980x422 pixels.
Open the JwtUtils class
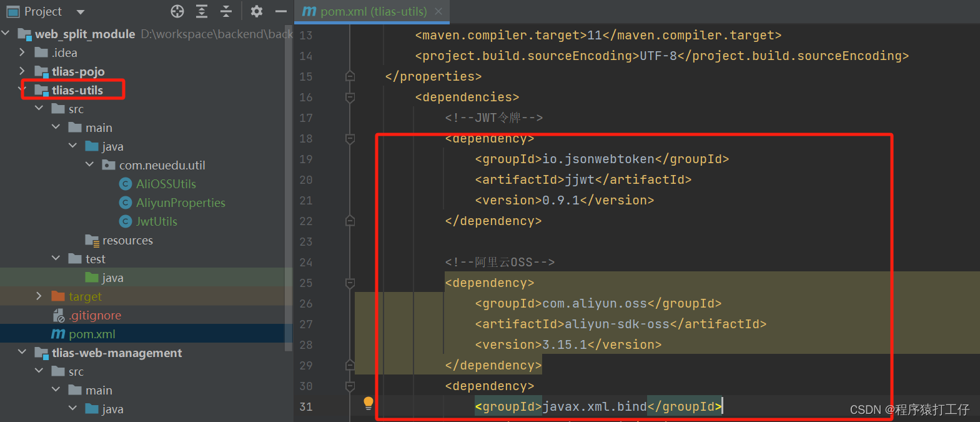pos(157,221)
